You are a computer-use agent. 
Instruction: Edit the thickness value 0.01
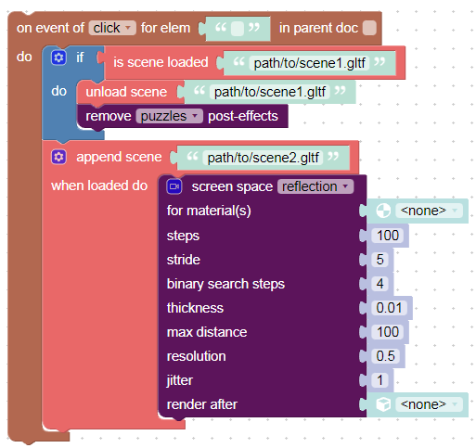(389, 308)
